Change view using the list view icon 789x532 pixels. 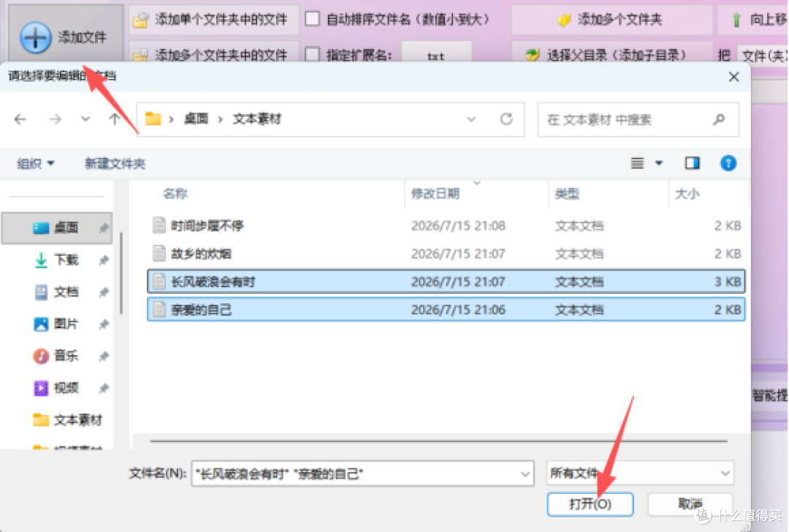[638, 163]
